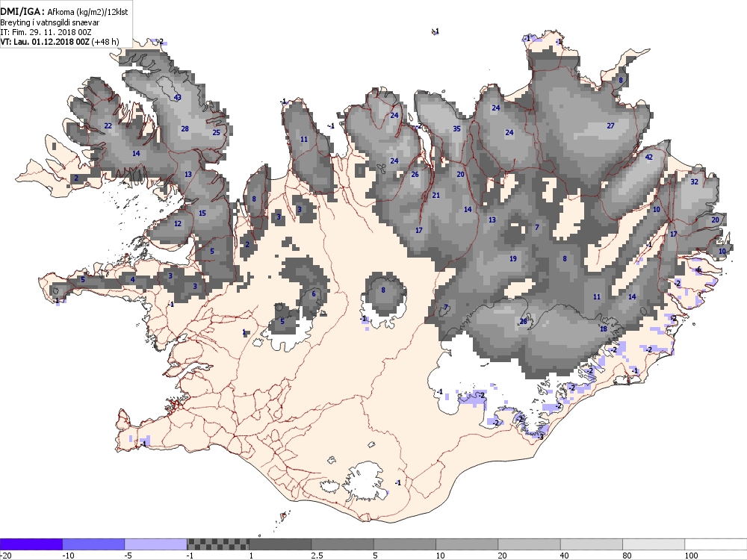Click the dark grey legend swatch (1 to 2.5)
The image size is (747, 560).
point(280,544)
